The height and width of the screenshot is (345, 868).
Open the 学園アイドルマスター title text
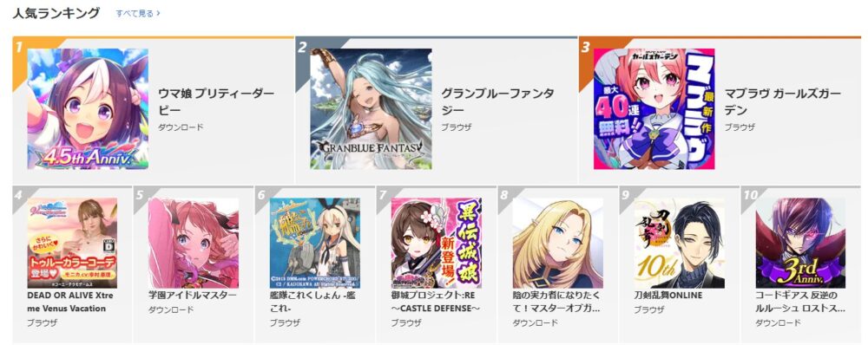[192, 296]
